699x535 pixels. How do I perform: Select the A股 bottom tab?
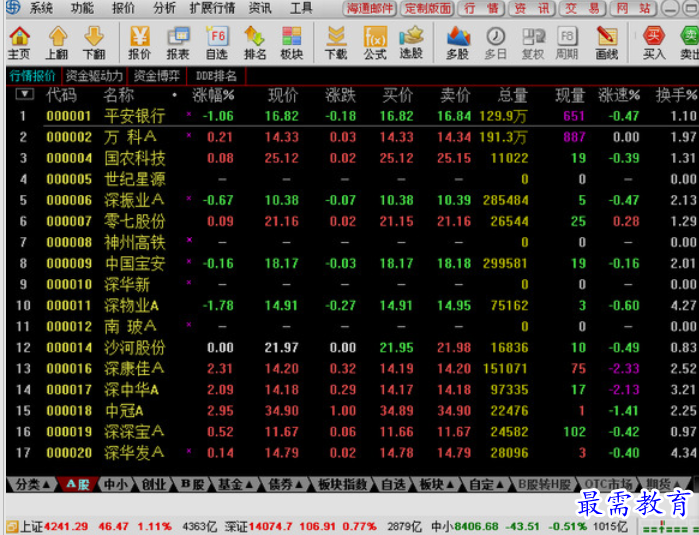[x=78, y=484]
